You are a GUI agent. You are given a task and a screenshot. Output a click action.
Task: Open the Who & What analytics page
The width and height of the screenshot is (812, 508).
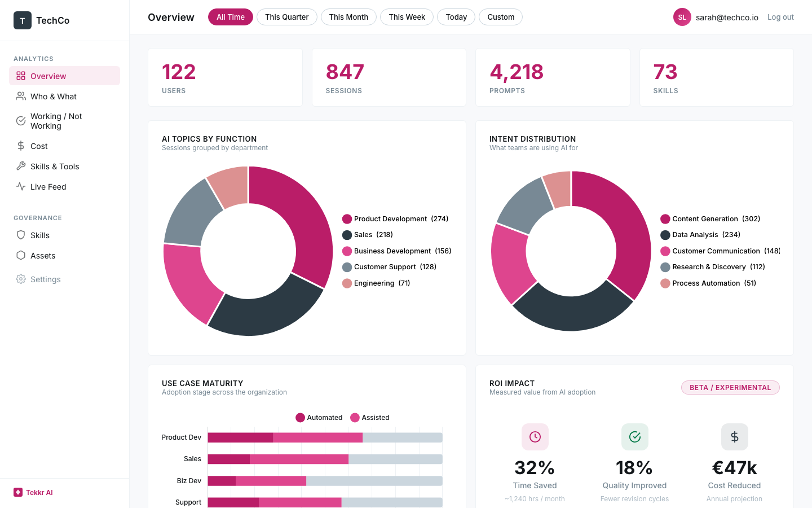click(x=53, y=96)
